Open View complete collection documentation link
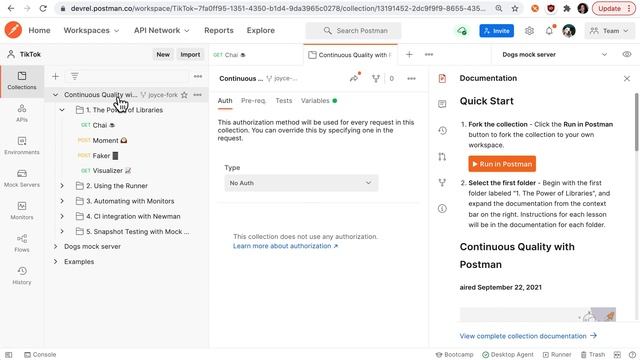 (x=528, y=336)
